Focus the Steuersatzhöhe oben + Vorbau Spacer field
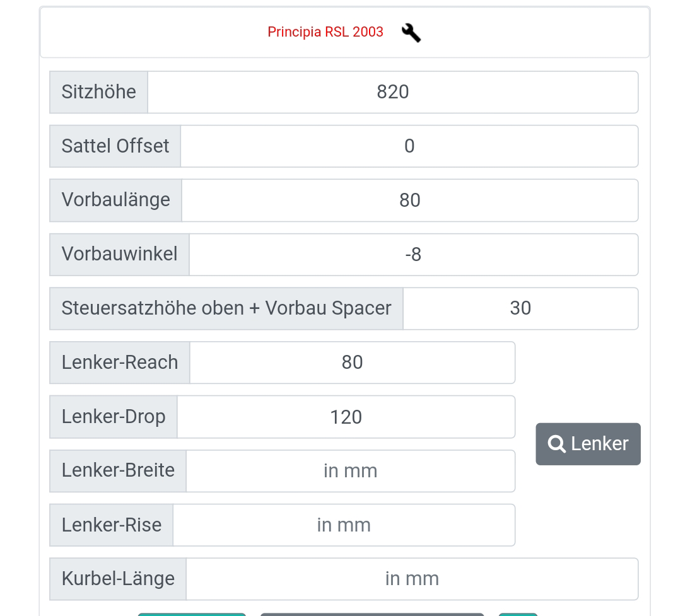Image resolution: width=678 pixels, height=616 pixels. click(x=520, y=308)
